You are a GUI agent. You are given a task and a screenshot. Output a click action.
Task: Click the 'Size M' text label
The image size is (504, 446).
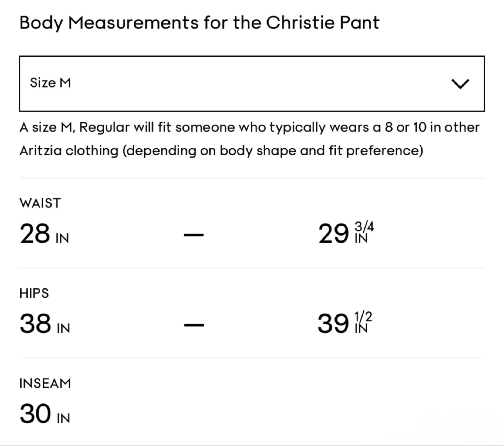(x=50, y=83)
